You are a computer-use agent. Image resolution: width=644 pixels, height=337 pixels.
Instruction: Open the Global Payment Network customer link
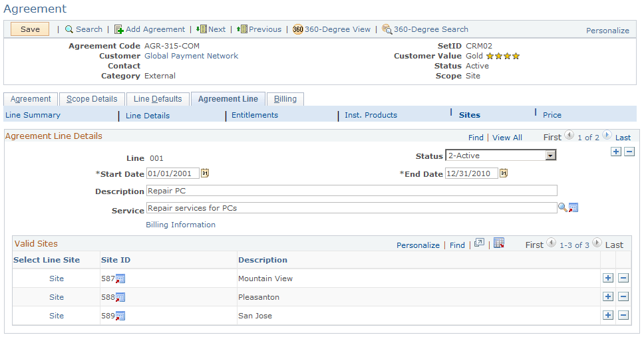pos(192,56)
